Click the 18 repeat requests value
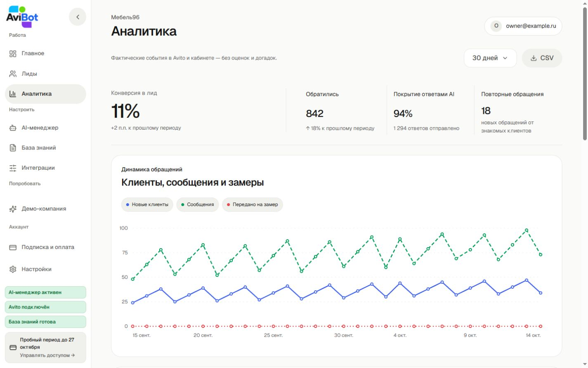Viewport: 588px width, 368px height. coord(486,111)
